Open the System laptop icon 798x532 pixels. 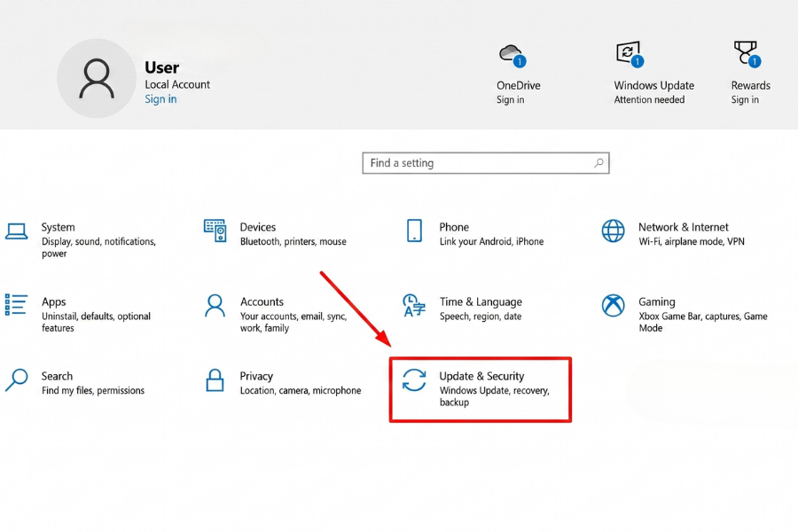16,231
